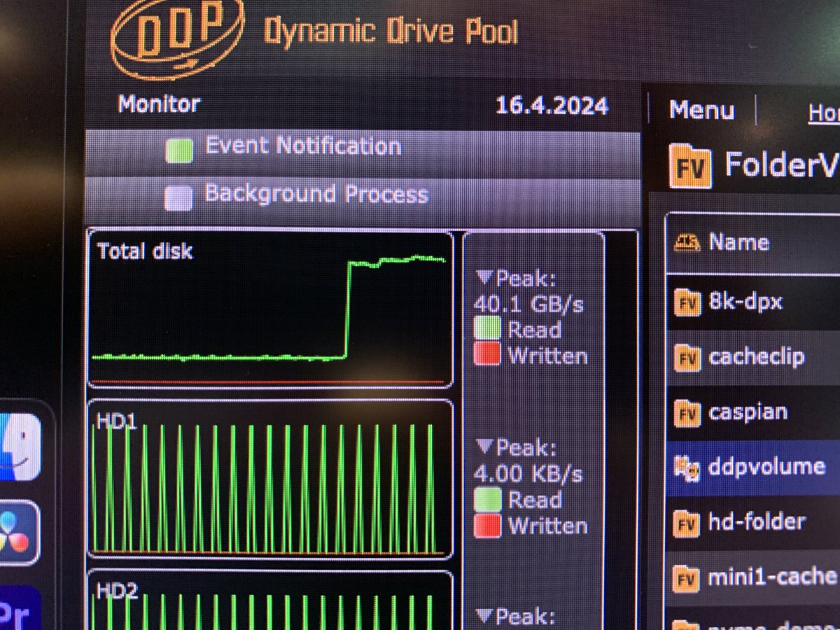
Task: Click the Event Notification green indicator
Action: (179, 150)
